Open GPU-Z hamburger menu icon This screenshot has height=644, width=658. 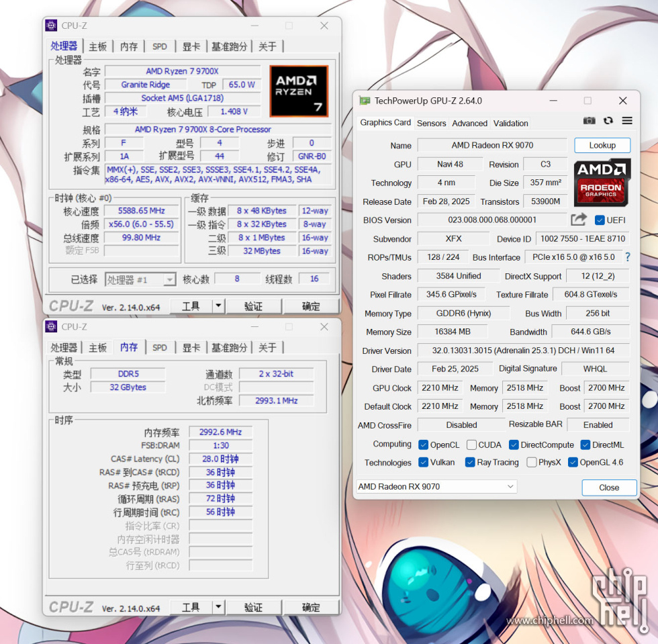pos(627,121)
